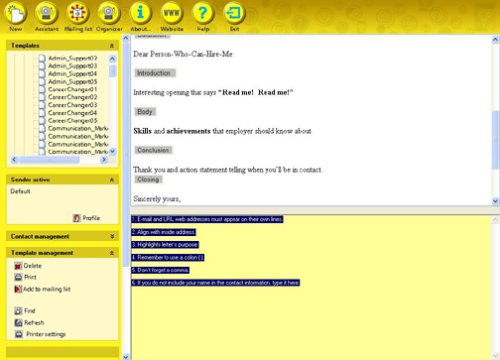The height and width of the screenshot is (360, 500).
Task: Open the About dialog
Action: click(x=140, y=13)
